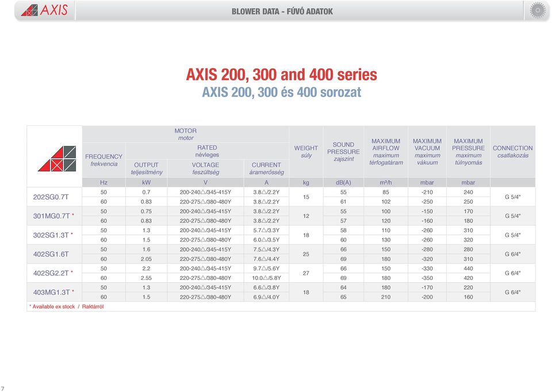Click the MOTOR column group header

[x=186, y=134]
